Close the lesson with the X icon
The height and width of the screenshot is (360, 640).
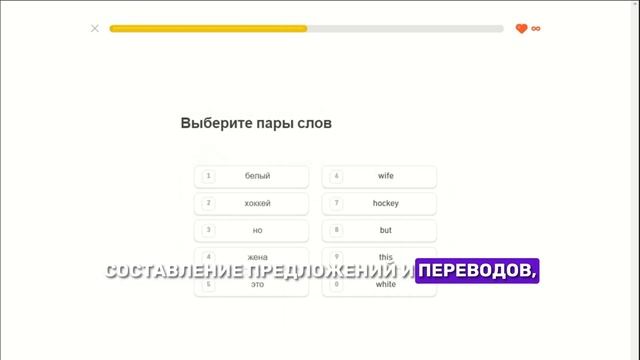click(95, 28)
